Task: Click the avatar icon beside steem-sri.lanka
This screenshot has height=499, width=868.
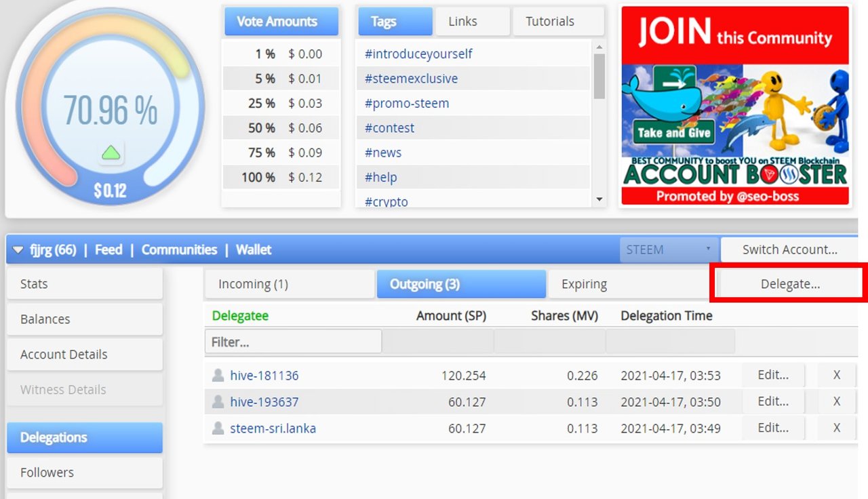Action: click(x=218, y=428)
